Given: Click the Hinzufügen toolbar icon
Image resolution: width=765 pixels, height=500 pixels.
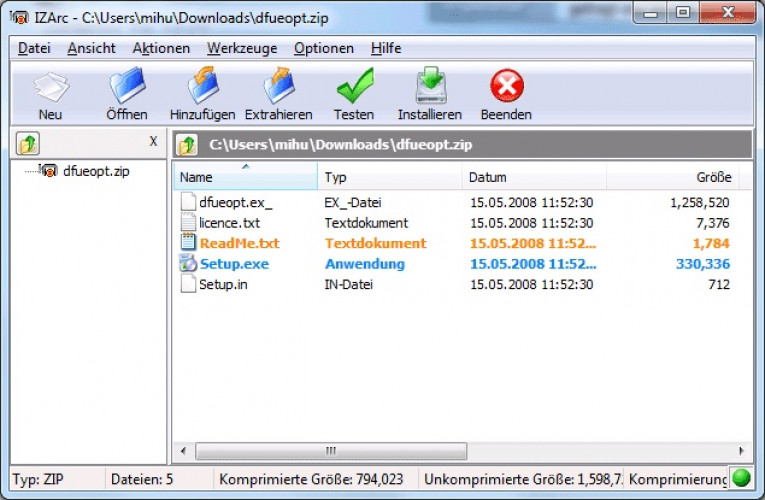Looking at the screenshot, I should tap(202, 86).
